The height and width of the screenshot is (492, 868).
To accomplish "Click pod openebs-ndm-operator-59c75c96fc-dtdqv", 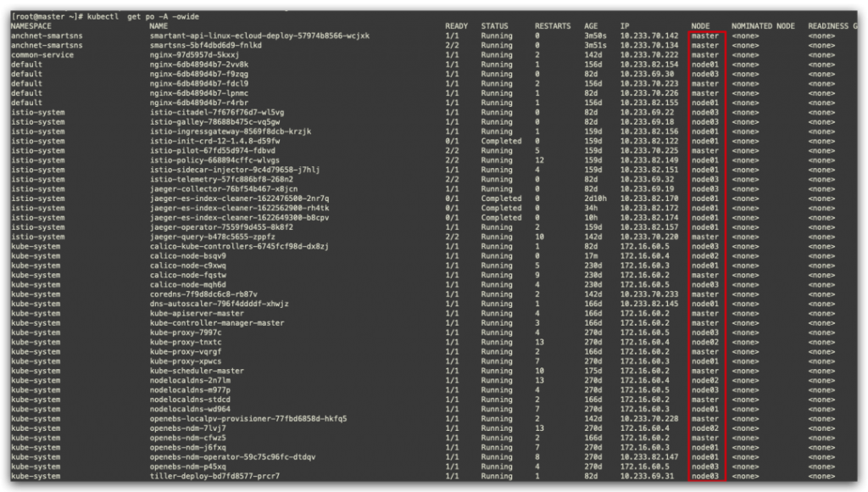I will click(232, 457).
